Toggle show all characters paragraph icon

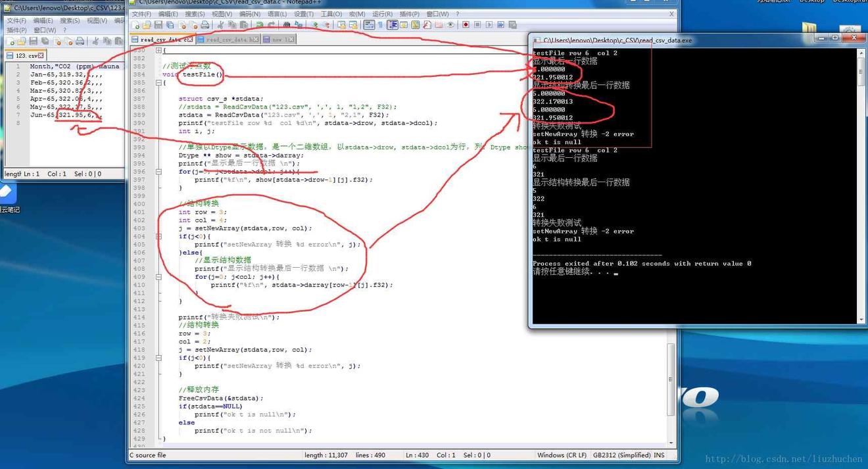pyautogui.click(x=380, y=25)
